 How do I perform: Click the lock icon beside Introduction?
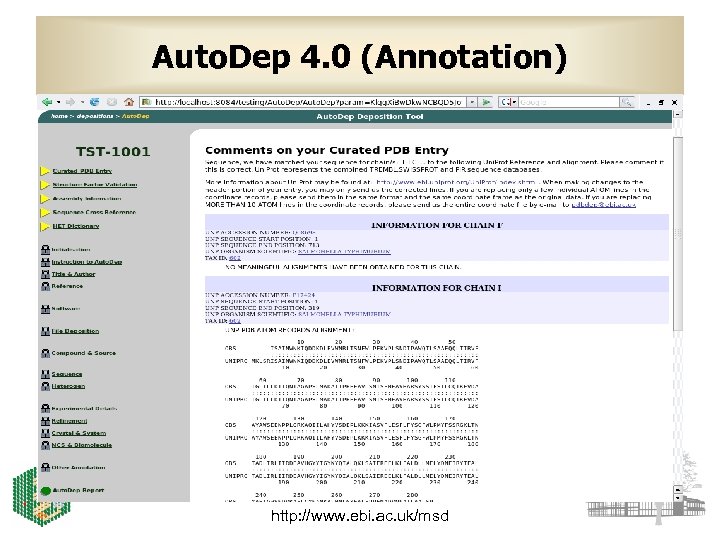click(x=45, y=249)
